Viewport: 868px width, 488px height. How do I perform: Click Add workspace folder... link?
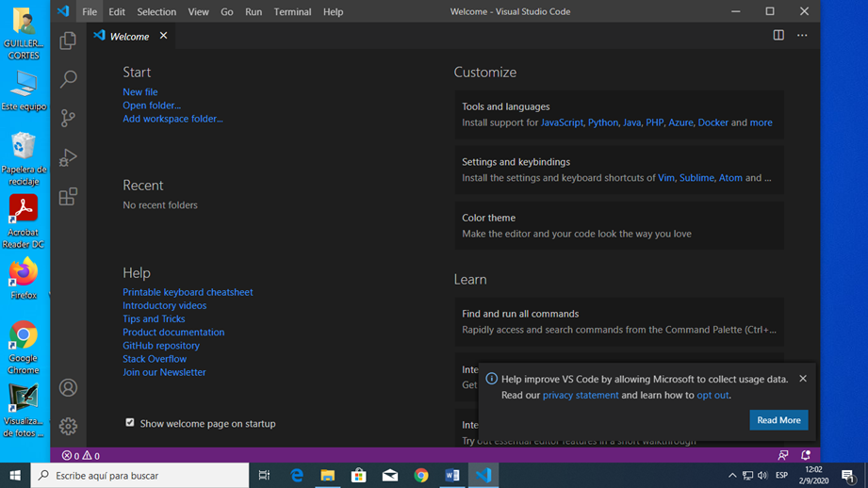pos(172,119)
